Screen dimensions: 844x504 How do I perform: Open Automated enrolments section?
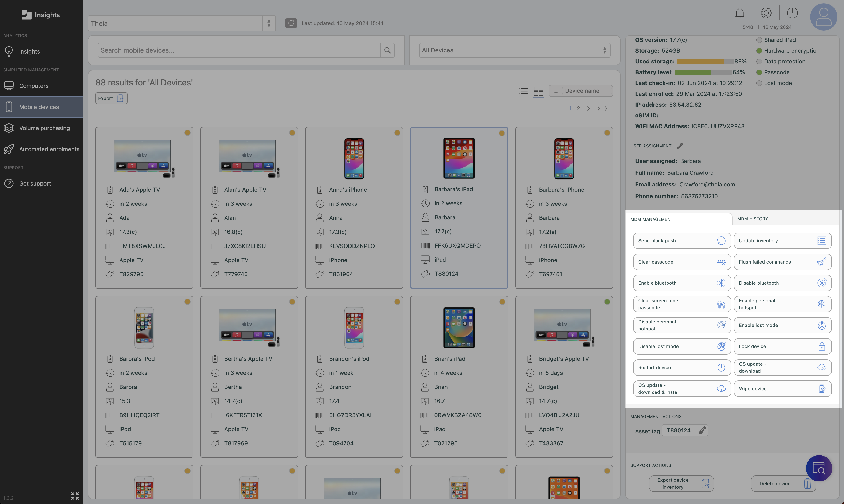coord(41,149)
